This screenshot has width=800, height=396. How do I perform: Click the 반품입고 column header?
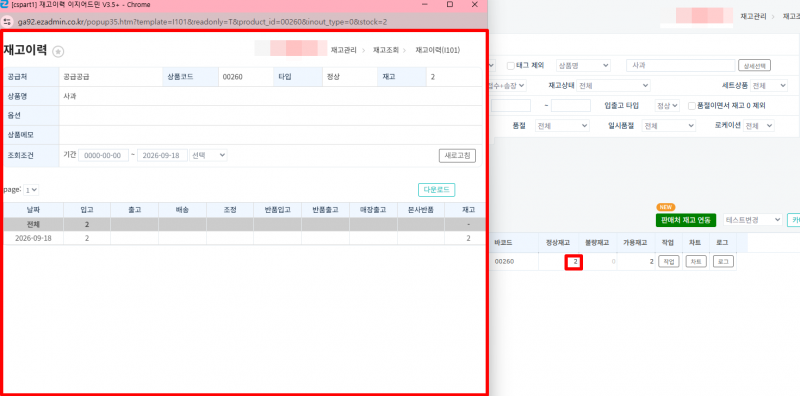[x=277, y=210]
